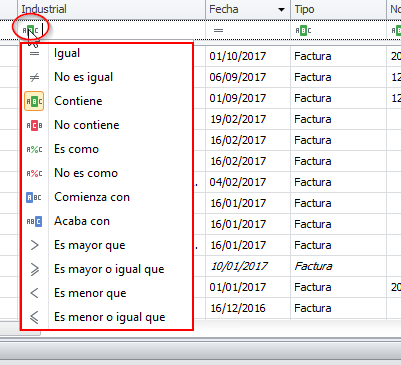
Task: Open the ABC filter operator under Tipo
Action: coord(303,31)
